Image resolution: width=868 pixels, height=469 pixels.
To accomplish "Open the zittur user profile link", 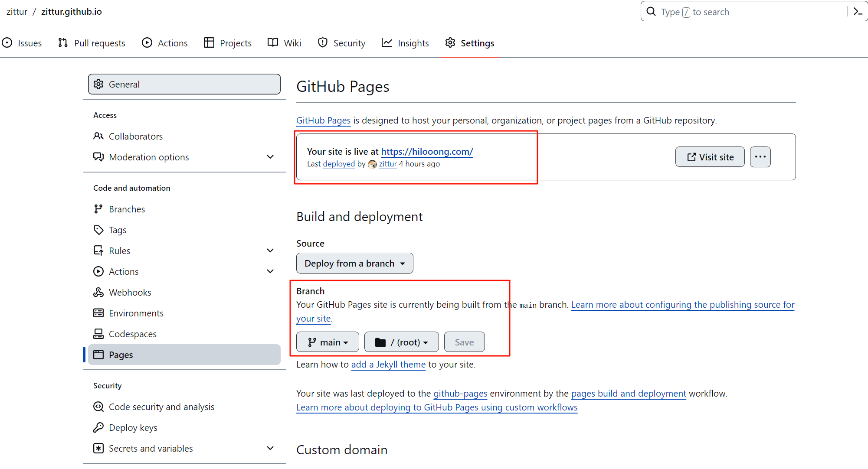I will point(388,164).
